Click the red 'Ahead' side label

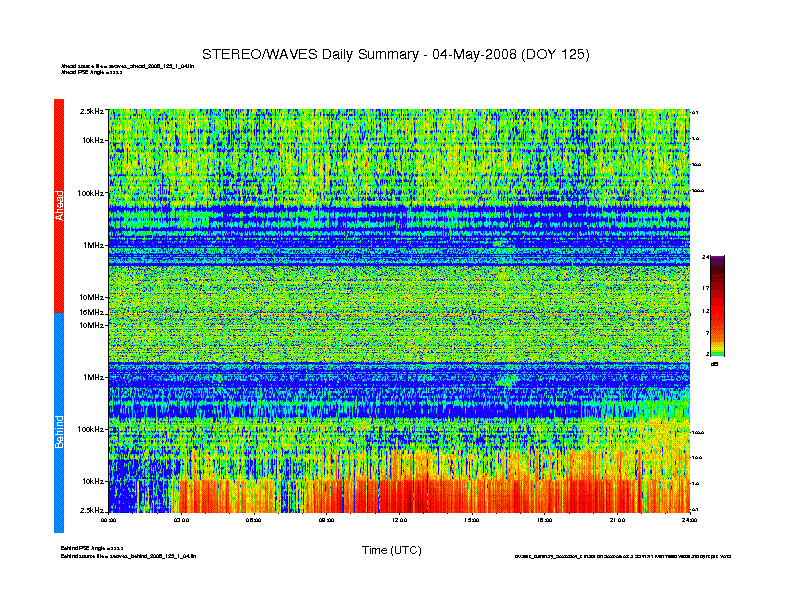pos(59,206)
